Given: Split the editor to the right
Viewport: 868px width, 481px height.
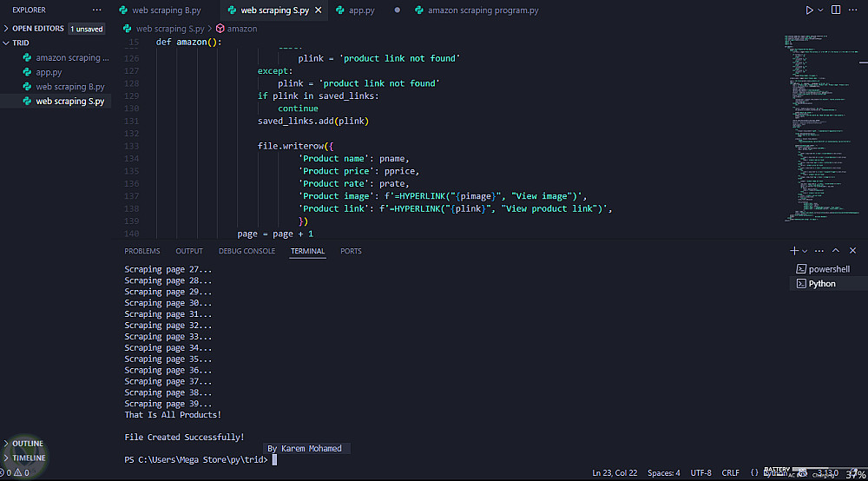Looking at the screenshot, I should [x=836, y=10].
